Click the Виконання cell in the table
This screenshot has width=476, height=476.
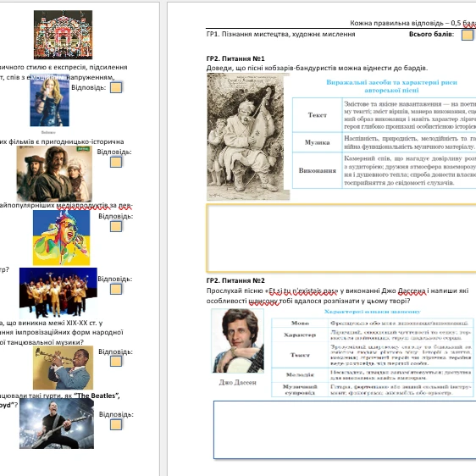[x=318, y=170]
